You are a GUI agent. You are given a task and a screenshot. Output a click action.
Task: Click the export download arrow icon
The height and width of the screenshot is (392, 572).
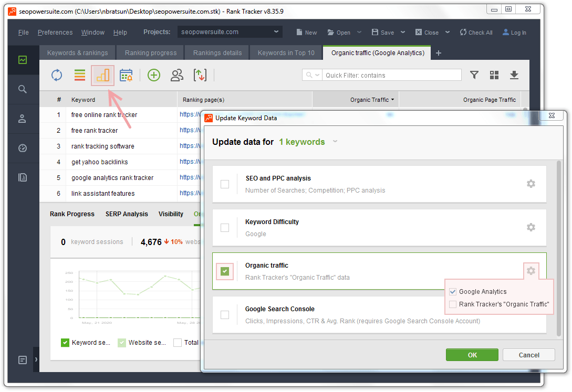[514, 75]
